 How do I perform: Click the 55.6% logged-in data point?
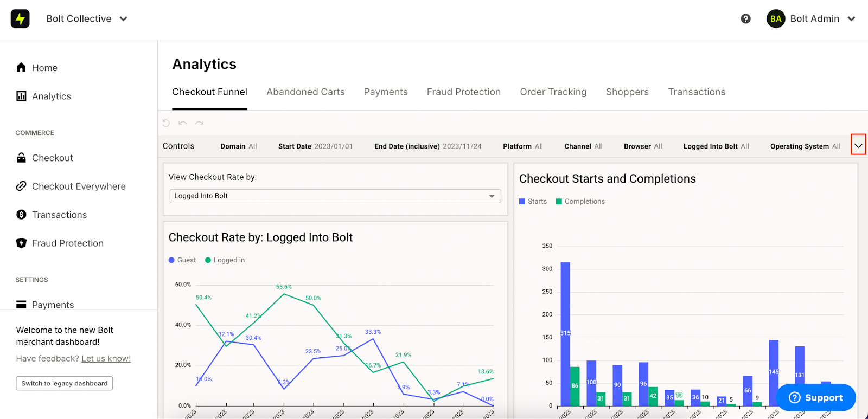pyautogui.click(x=284, y=294)
